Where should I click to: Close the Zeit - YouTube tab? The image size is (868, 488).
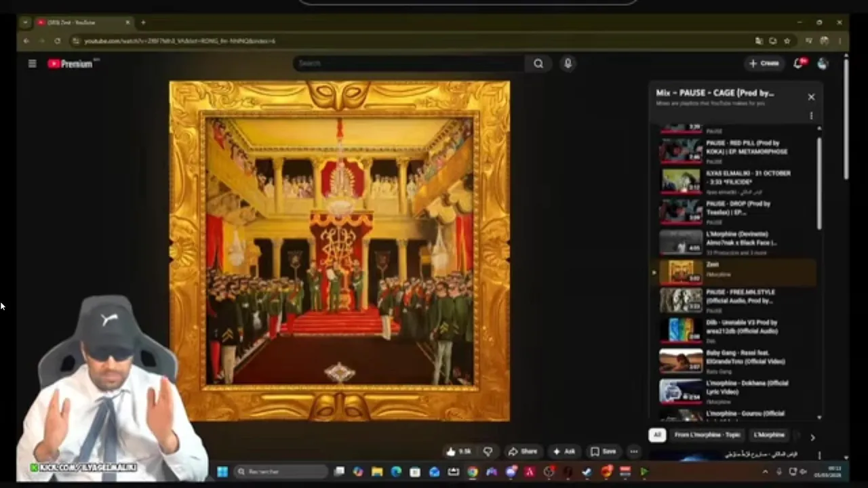point(127,22)
